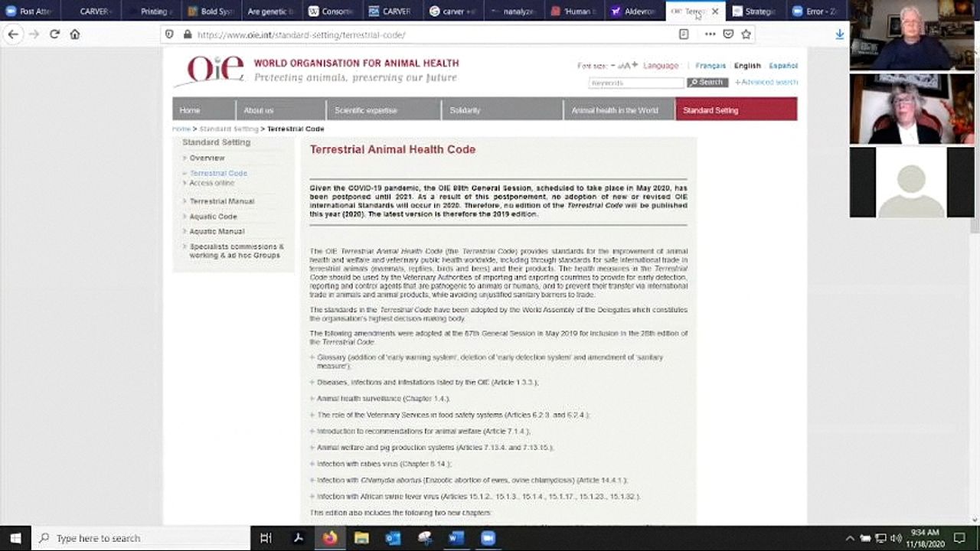Go to the Firefox Home icon
This screenshot has height=551, width=980.
75,34
